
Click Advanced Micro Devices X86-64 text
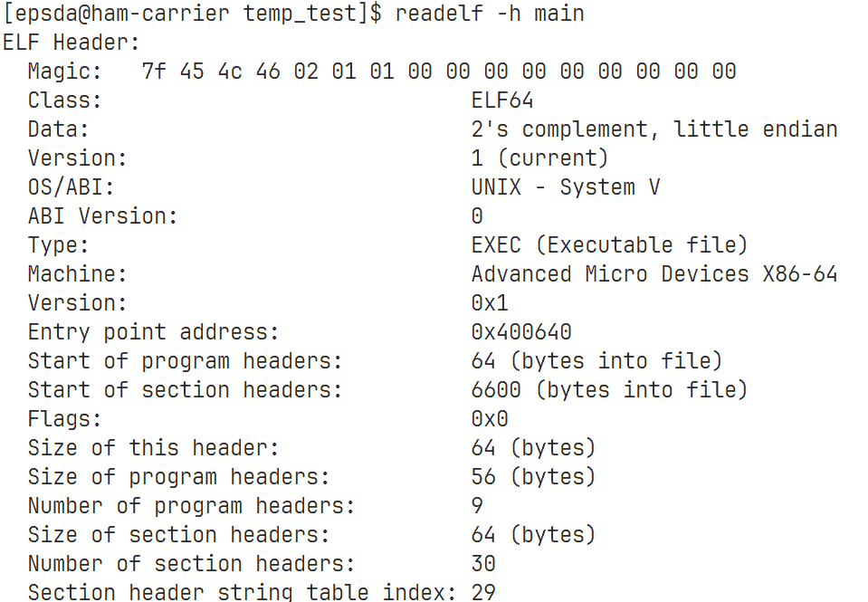(x=654, y=273)
